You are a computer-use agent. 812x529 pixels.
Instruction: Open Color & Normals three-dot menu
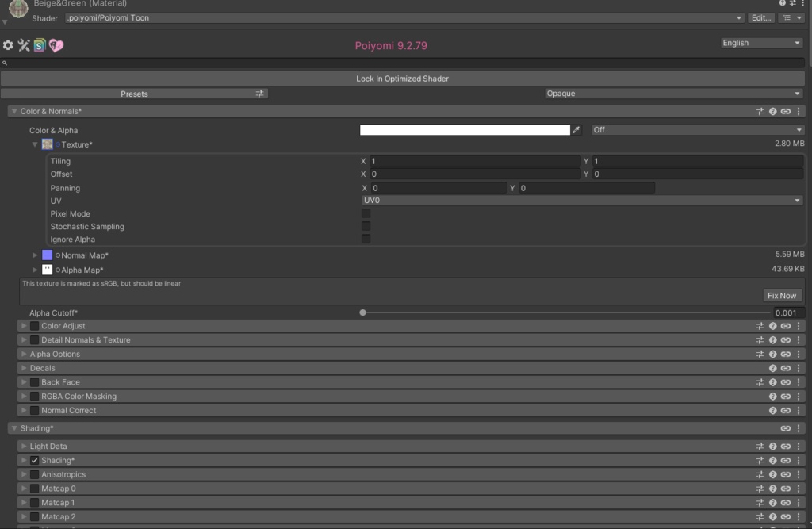coord(799,111)
